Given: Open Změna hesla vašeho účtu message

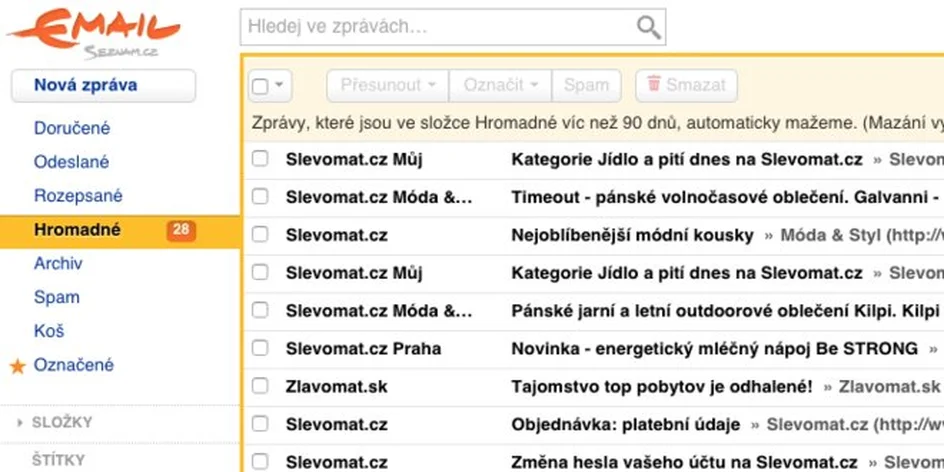Looking at the screenshot, I should pos(685,462).
